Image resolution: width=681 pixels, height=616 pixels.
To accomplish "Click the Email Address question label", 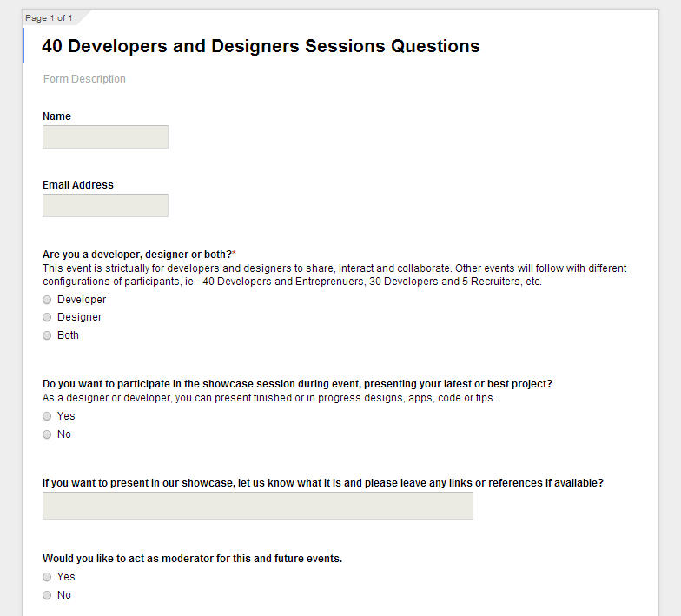I will pyautogui.click(x=78, y=184).
